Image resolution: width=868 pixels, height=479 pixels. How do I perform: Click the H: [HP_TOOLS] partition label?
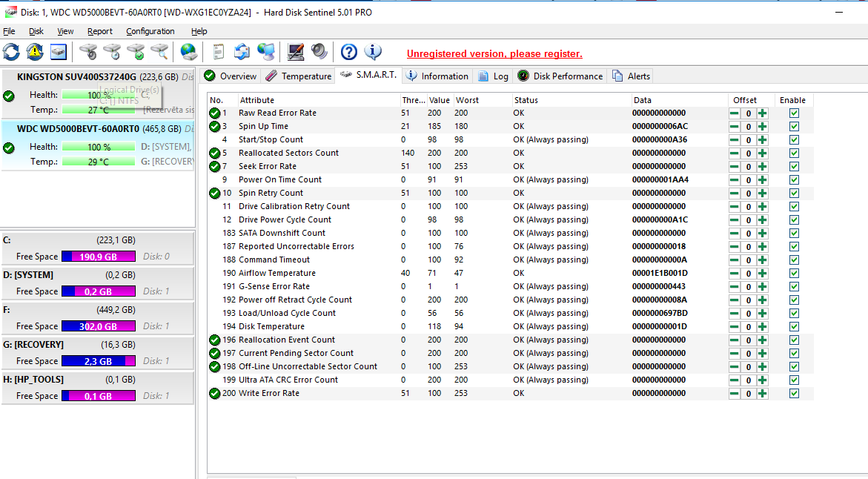pos(33,380)
